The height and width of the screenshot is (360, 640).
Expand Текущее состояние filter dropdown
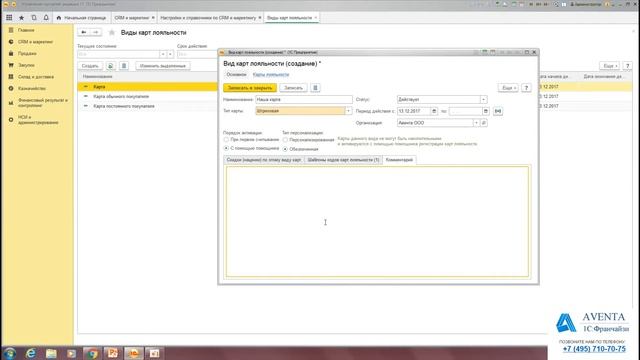coord(163,54)
